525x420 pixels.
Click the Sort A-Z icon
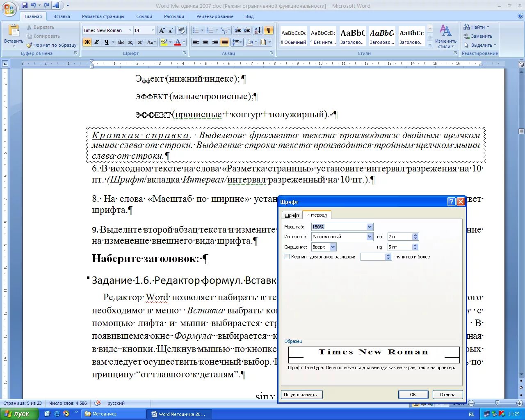pos(258,30)
